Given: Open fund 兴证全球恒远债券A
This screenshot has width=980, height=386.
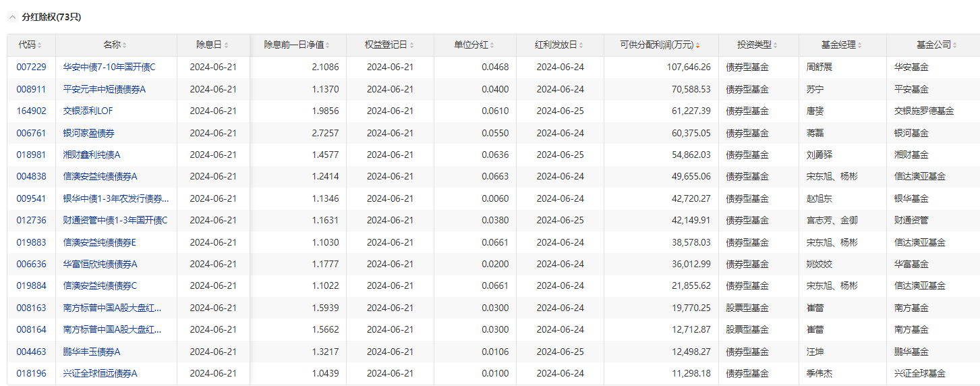Looking at the screenshot, I should [100, 373].
